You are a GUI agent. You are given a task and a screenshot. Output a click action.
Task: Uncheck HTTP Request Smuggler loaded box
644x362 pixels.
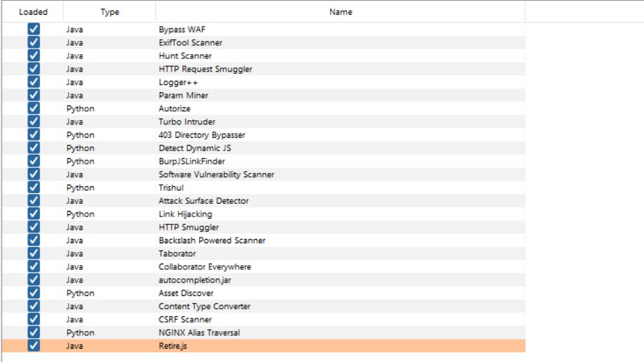[x=34, y=68]
